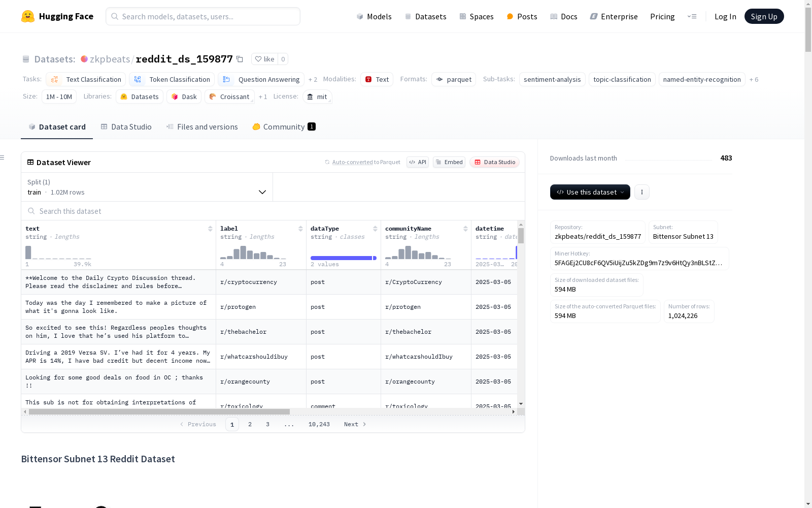Click the Sign Up button
The height and width of the screenshot is (508, 812).
click(x=764, y=16)
